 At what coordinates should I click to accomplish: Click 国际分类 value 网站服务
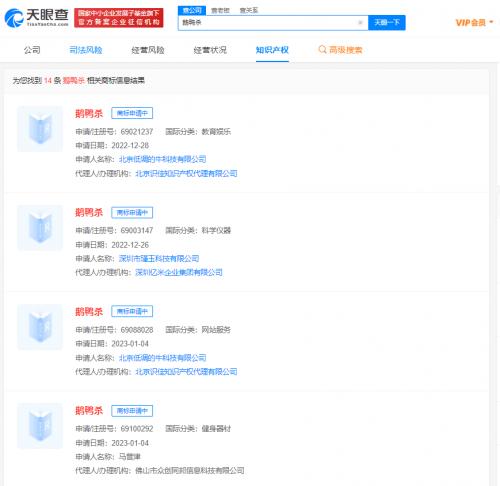(216, 330)
